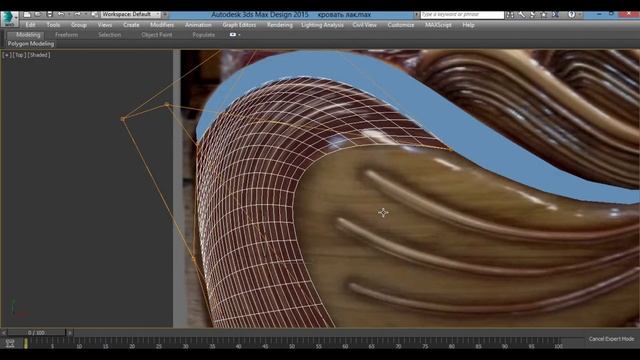Toggle the ribbon display mode icon
The height and width of the screenshot is (360, 640).
234,35
